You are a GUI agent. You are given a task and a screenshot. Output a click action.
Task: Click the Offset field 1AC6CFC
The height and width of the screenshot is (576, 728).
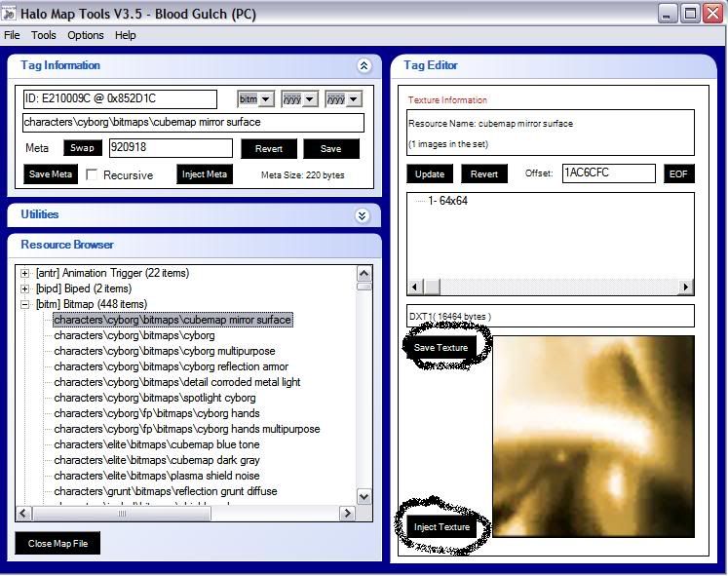pyautogui.click(x=609, y=173)
